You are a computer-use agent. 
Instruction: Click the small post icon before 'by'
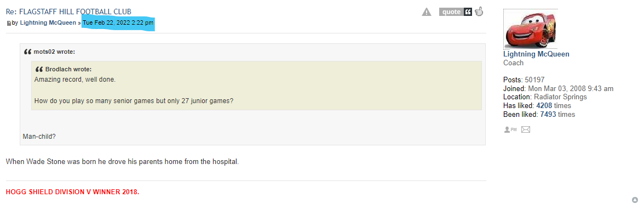point(9,24)
